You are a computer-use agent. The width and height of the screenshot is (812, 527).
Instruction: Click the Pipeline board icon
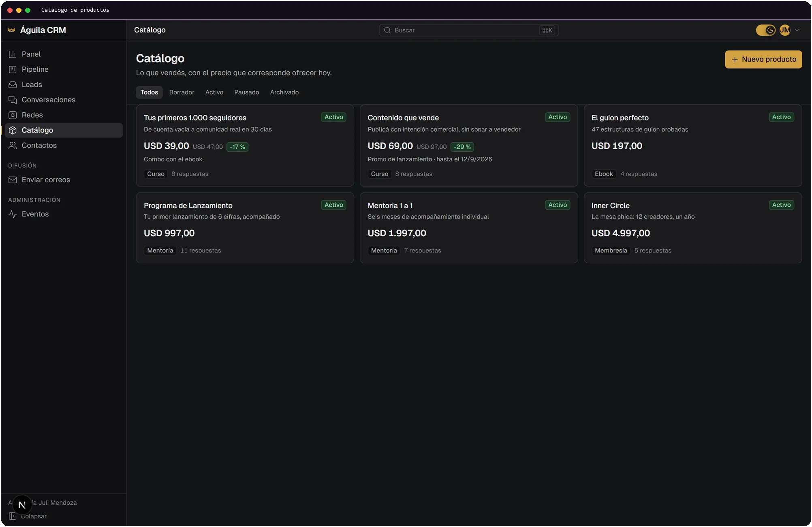[13, 69]
